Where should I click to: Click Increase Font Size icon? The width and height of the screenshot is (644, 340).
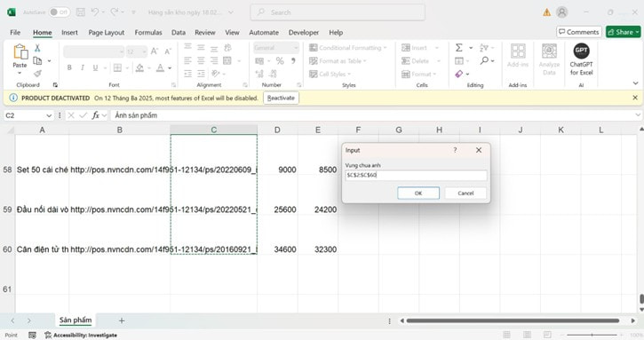[155, 51]
